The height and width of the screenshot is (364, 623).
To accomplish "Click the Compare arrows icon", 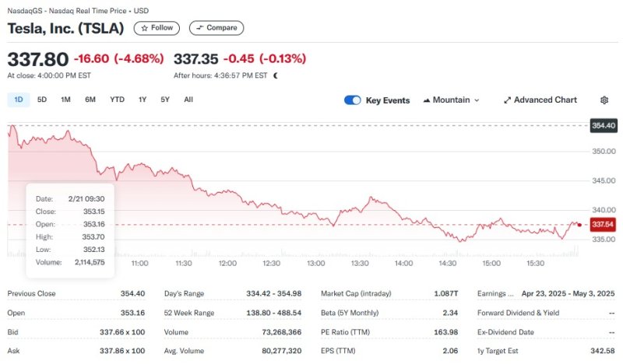I will [x=199, y=28].
